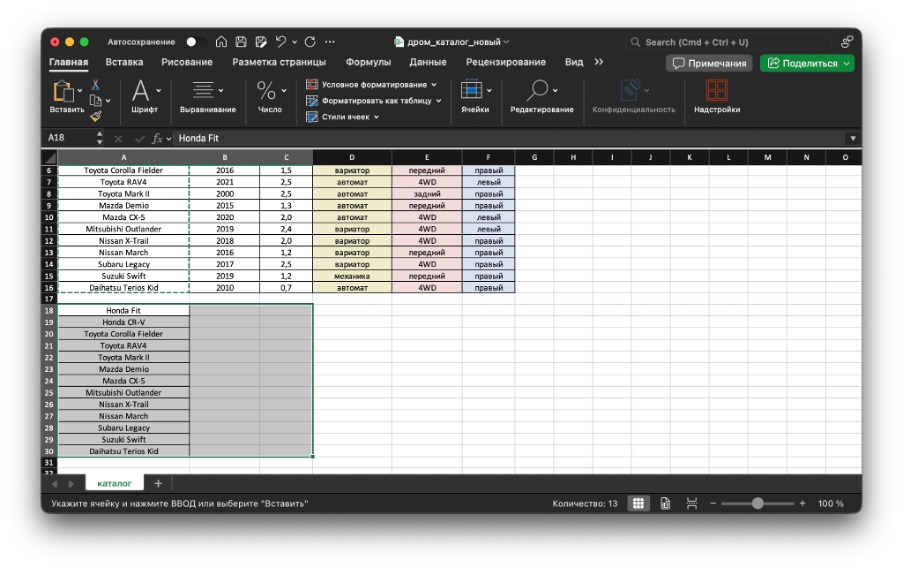Open the Шрифт font group

[144, 97]
